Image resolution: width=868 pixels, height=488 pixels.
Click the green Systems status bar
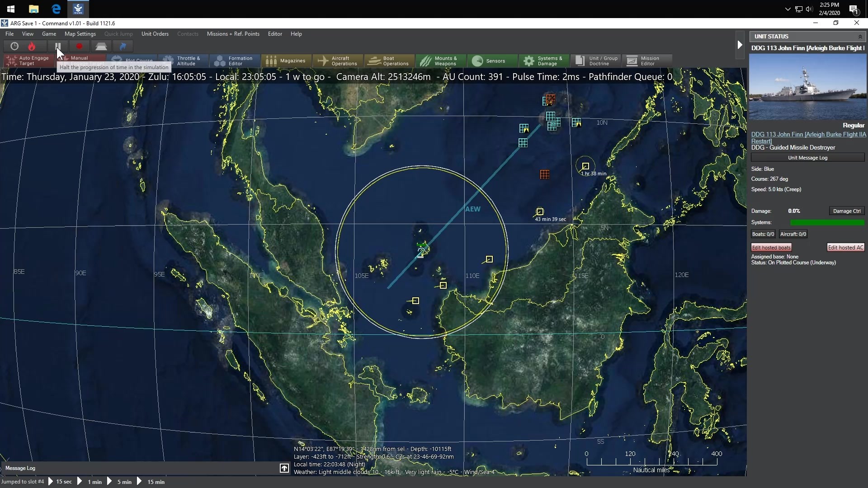coord(827,222)
